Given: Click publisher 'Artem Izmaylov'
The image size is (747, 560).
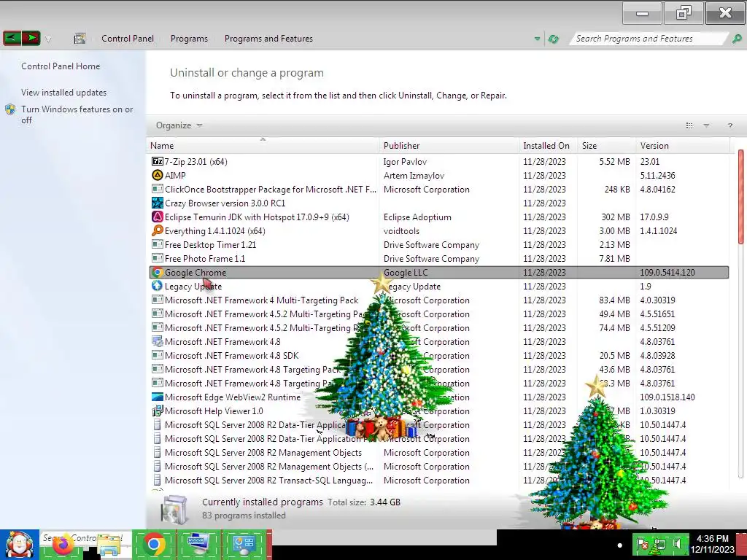Looking at the screenshot, I should 414,176.
